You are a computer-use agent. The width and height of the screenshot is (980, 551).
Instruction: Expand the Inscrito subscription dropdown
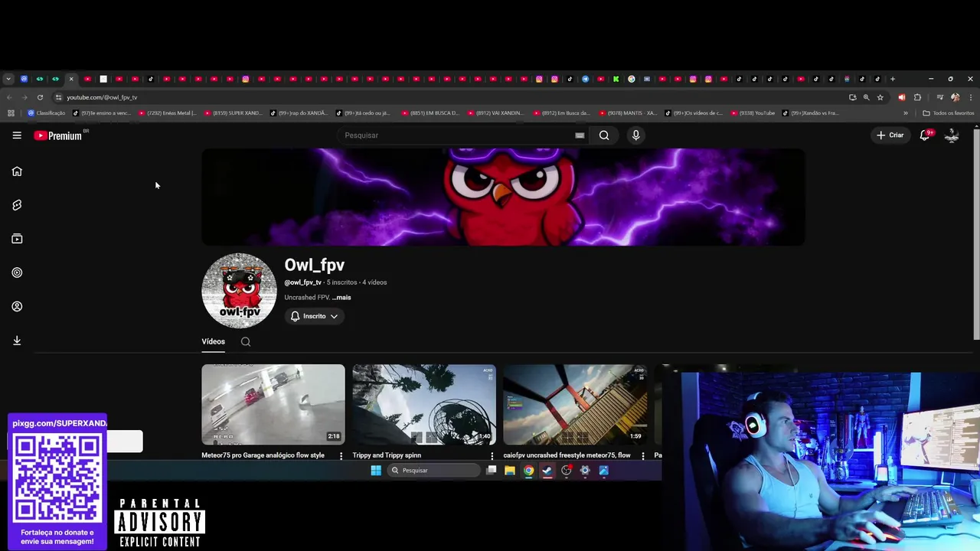click(x=314, y=316)
